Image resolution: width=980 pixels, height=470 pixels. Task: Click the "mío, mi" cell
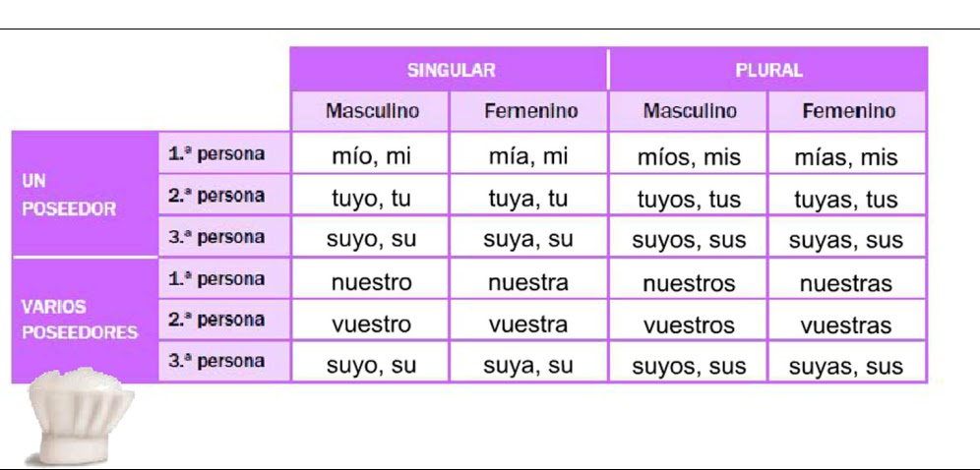click(371, 155)
